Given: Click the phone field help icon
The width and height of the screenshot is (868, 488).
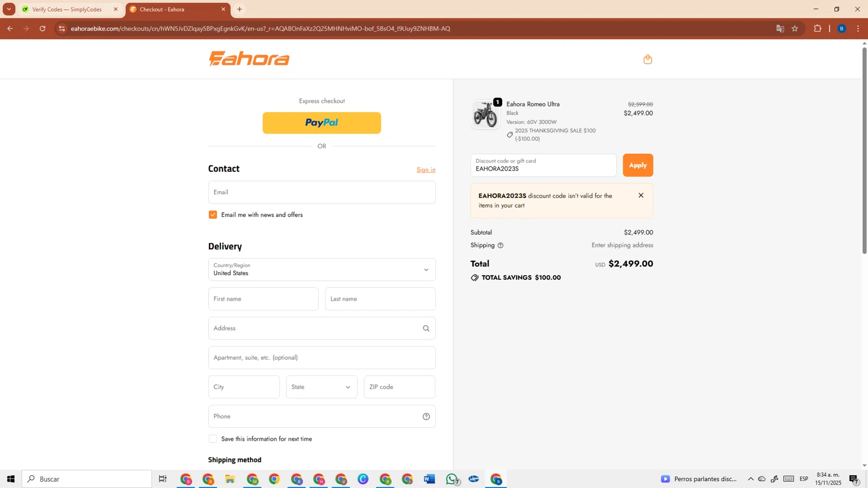Looking at the screenshot, I should pos(426,416).
